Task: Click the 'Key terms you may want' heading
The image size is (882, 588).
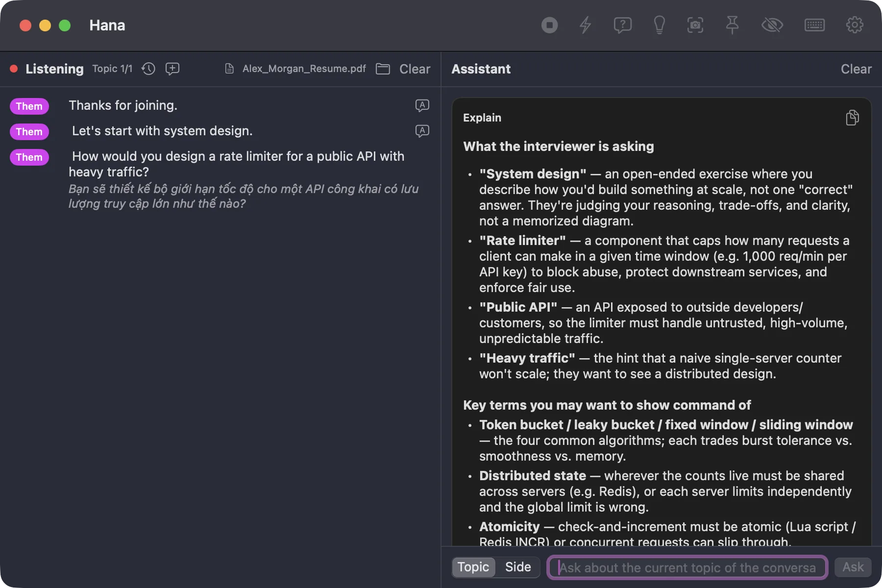Action: coord(607,405)
